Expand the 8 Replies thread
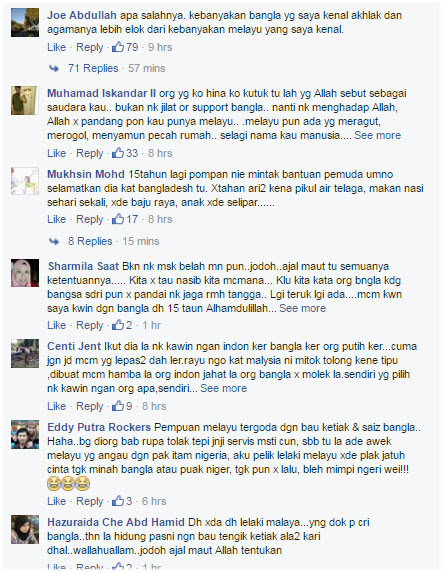 pos(90,241)
